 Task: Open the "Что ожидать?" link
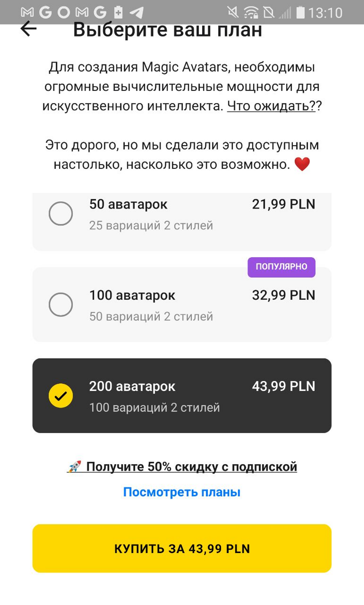tap(271, 106)
